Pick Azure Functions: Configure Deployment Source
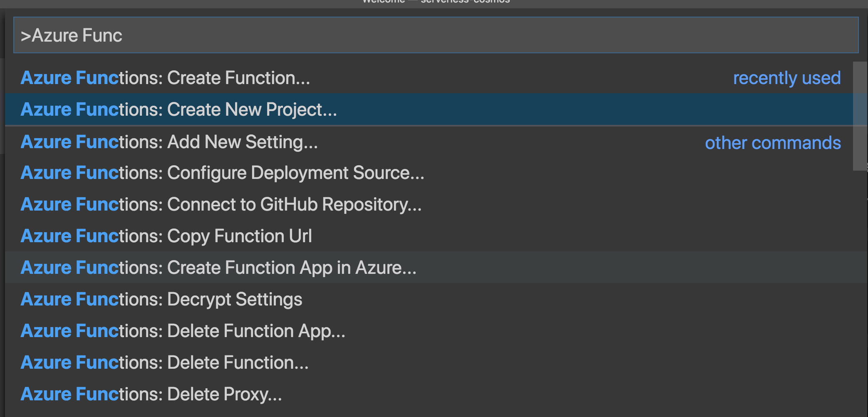Image resolution: width=868 pixels, height=417 pixels. point(222,173)
